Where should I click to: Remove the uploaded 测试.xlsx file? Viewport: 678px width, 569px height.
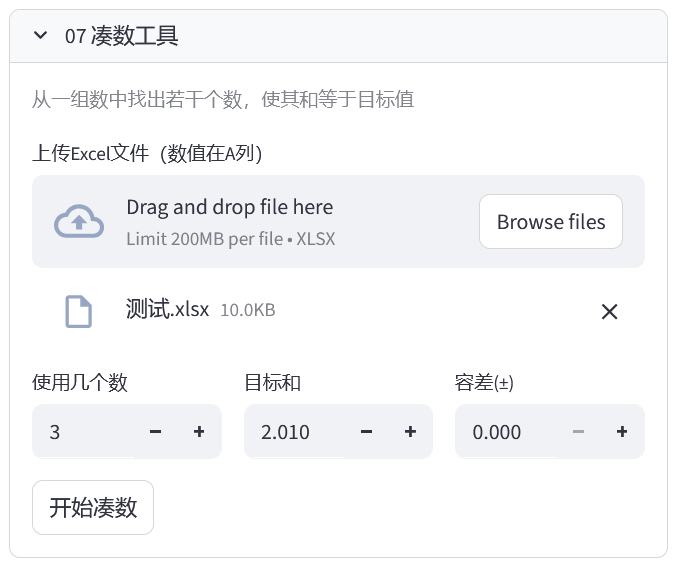coord(609,311)
